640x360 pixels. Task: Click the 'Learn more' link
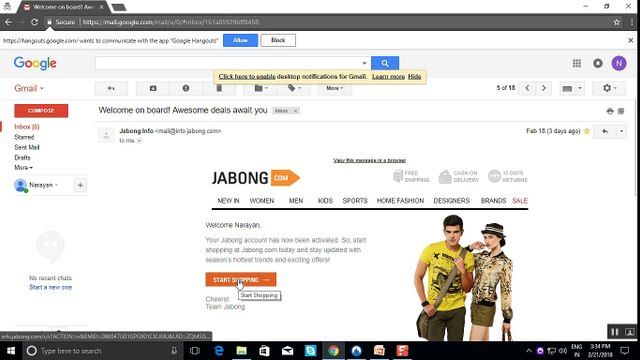click(x=389, y=76)
